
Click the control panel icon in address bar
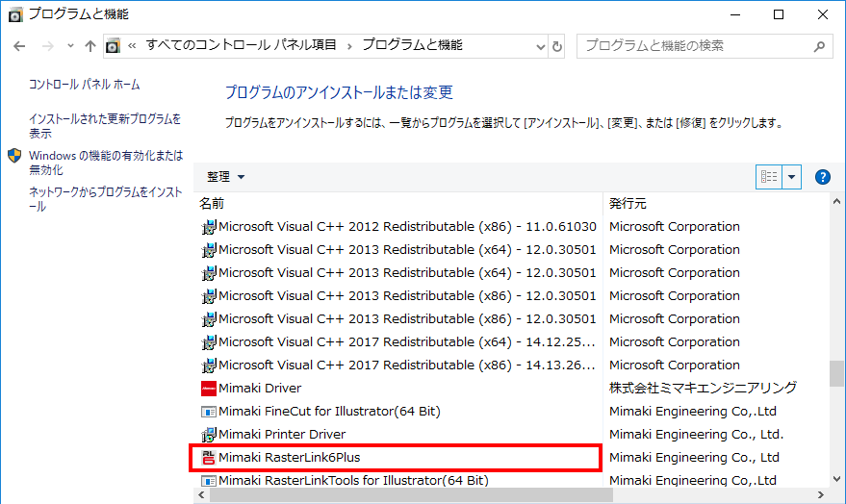coord(113,46)
